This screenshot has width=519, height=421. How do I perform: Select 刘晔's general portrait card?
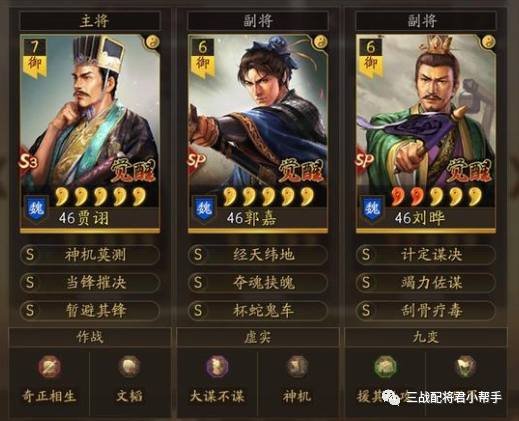426,133
